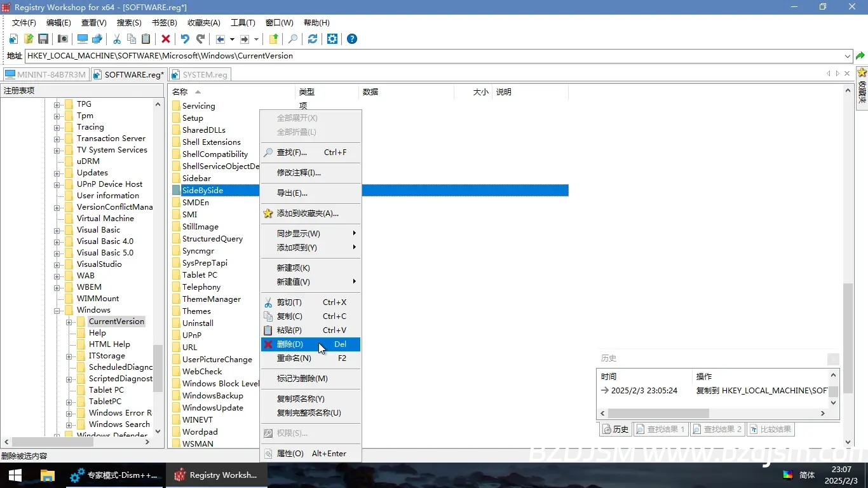Expand the ITStorage tree node

coord(69,356)
